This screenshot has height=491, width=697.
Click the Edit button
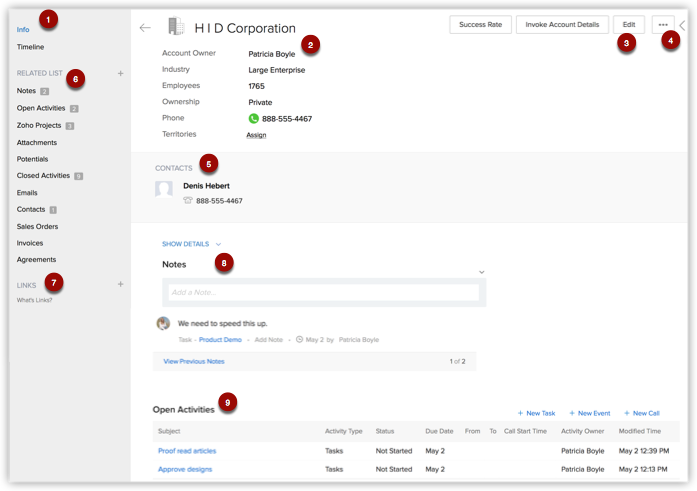628,25
